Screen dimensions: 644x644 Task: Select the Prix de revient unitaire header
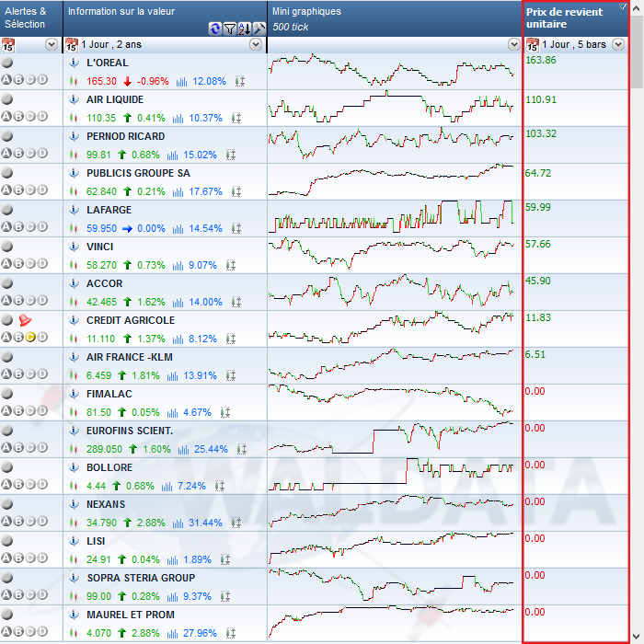pyautogui.click(x=576, y=18)
